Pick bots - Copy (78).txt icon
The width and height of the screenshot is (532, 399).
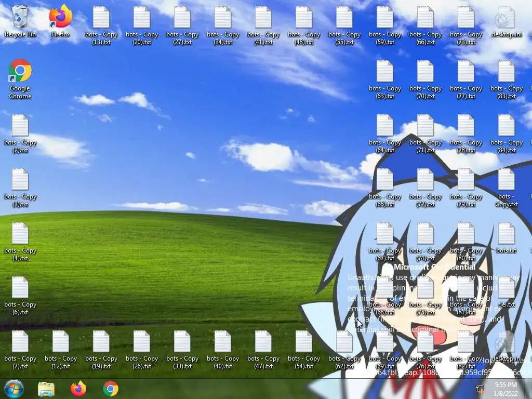pos(466,134)
